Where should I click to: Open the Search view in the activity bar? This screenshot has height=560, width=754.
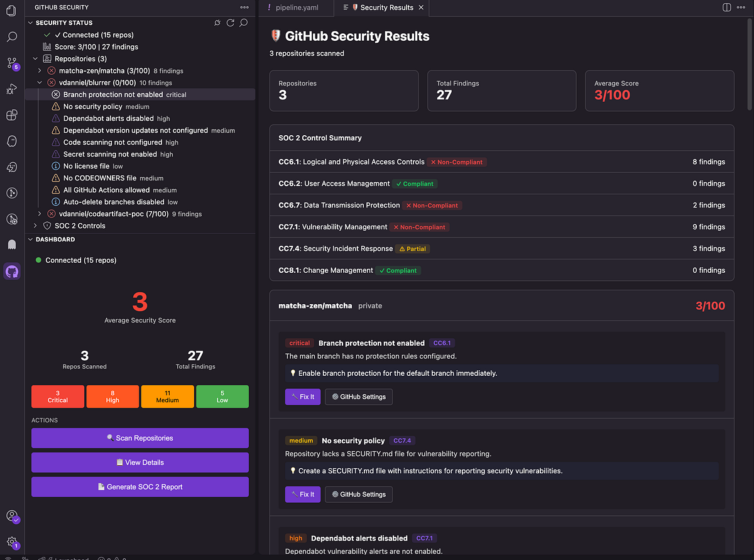point(11,37)
